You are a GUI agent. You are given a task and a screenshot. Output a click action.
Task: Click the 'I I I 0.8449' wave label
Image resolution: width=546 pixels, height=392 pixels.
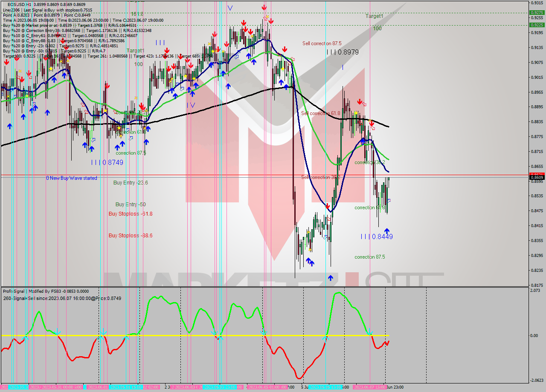[x=377, y=236]
